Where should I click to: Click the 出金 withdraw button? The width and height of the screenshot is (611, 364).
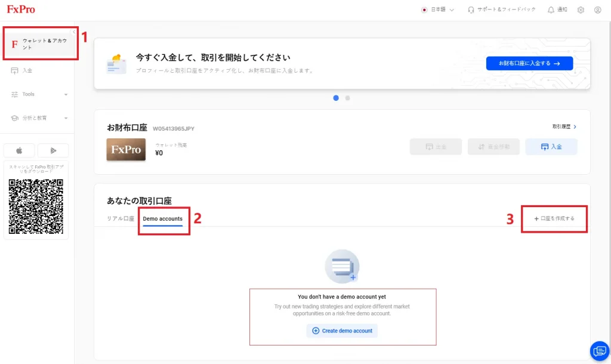436,147
